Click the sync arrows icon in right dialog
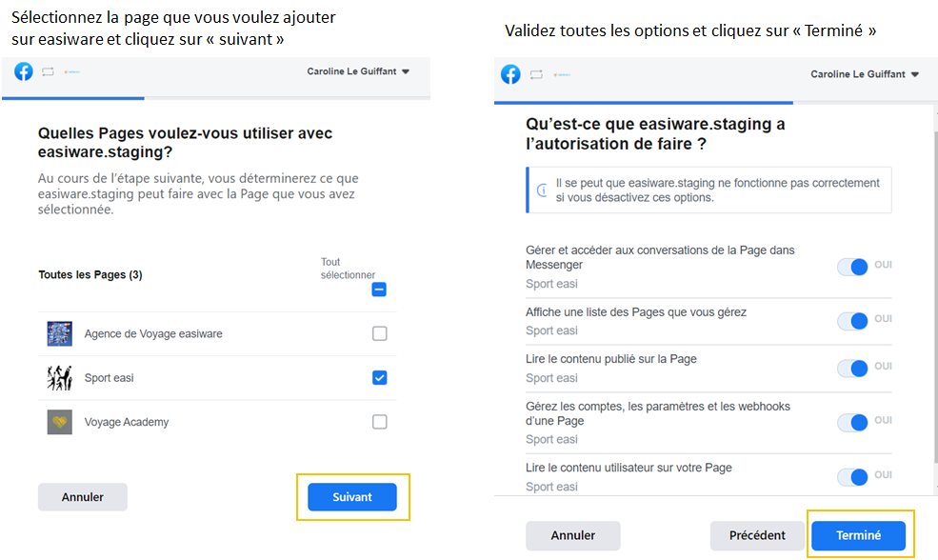The width and height of the screenshot is (938, 560). coord(536,74)
